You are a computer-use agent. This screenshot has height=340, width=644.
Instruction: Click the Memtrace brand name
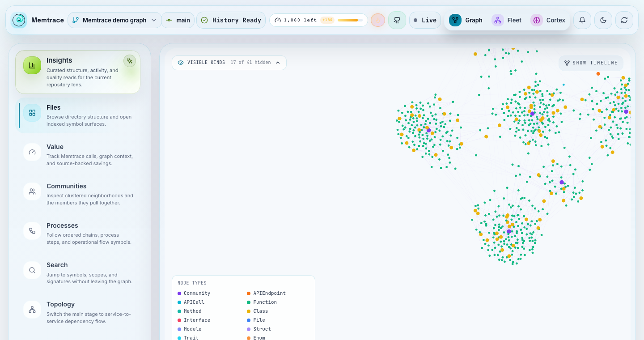click(x=47, y=20)
